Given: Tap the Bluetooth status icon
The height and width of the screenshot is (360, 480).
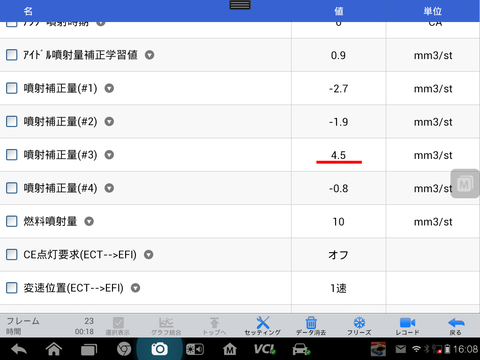Looking at the screenshot, I should [426, 349].
